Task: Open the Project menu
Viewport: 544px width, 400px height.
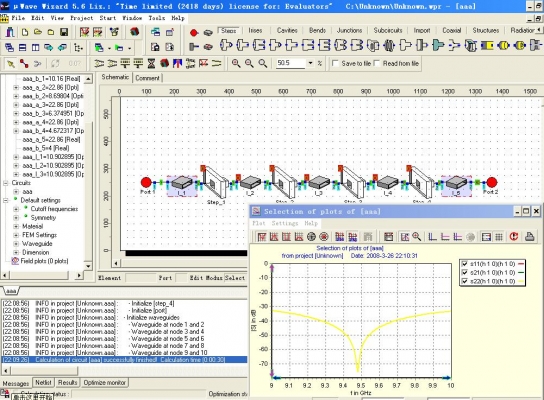Action: [82, 18]
